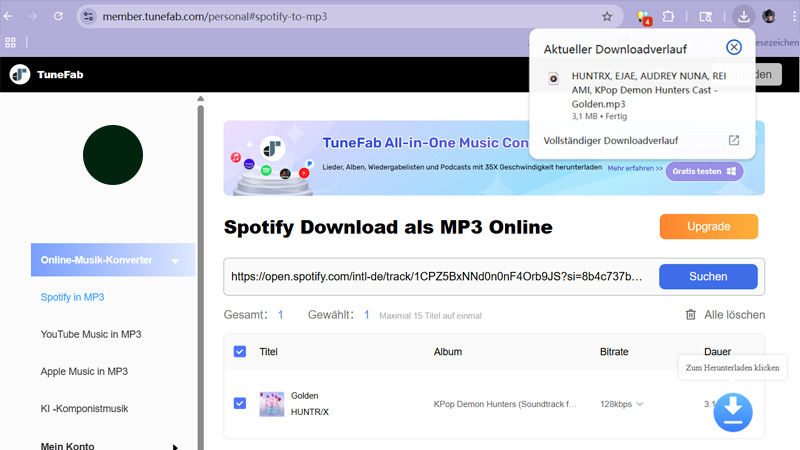Open Vollständiger Downloadverlauf link
This screenshot has width=800, height=450.
tap(611, 140)
